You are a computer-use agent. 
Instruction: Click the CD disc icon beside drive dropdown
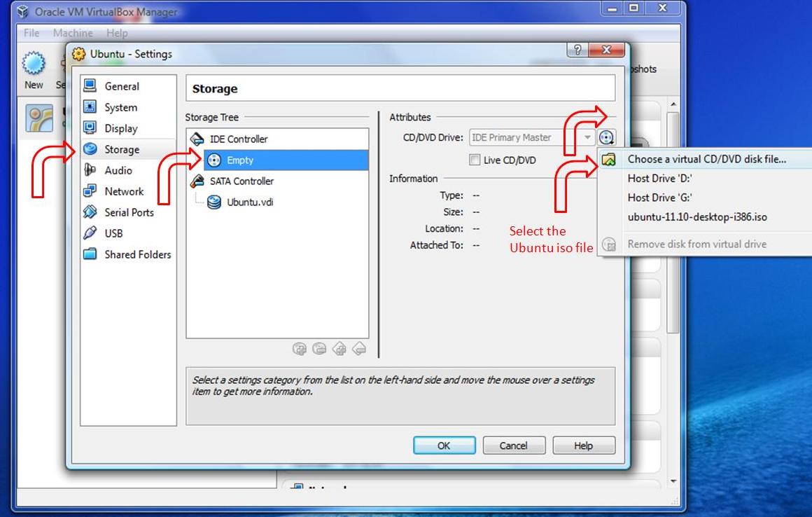click(606, 137)
